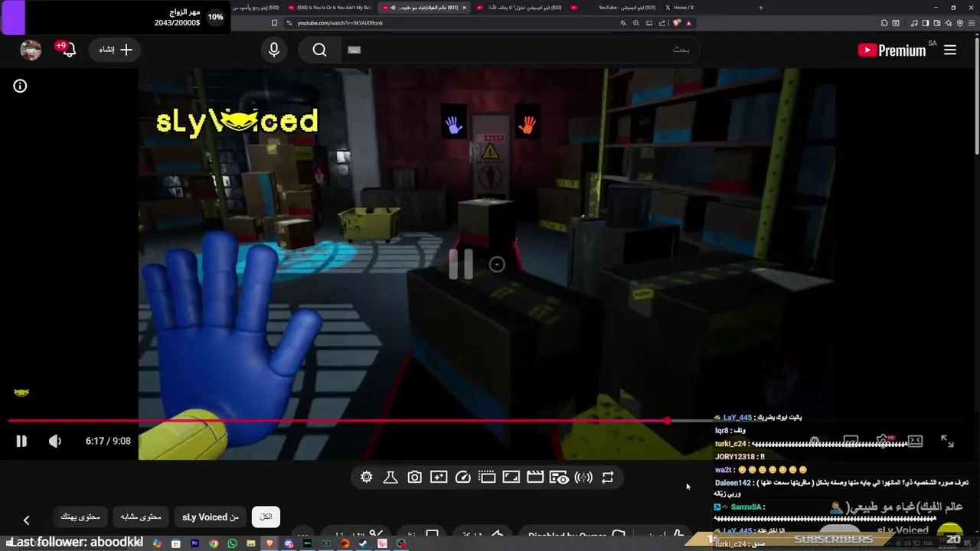Select the الكل filter chip
The width and height of the screenshot is (980, 551).
coord(266,517)
